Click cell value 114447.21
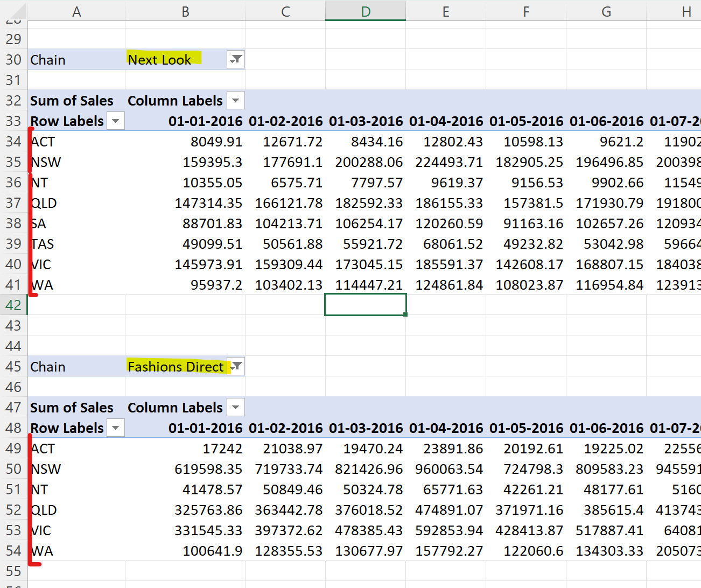This screenshot has width=701, height=588. [366, 284]
